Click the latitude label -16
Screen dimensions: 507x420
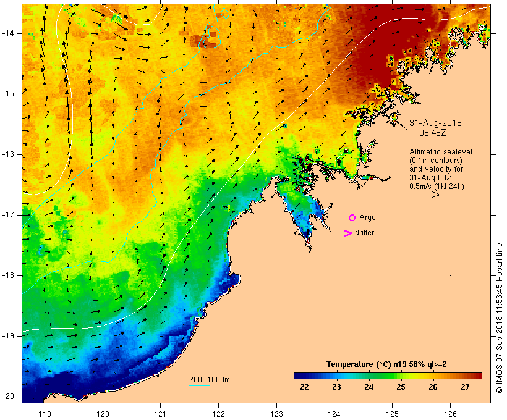click(x=8, y=154)
